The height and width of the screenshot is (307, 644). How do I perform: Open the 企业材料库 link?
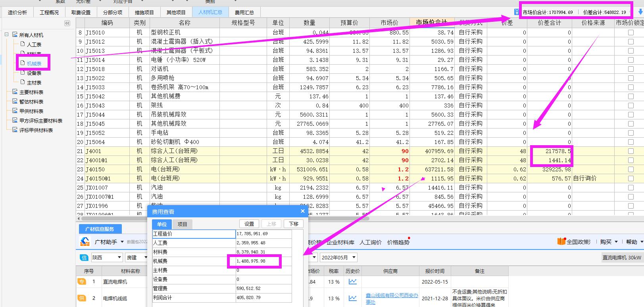340,242
